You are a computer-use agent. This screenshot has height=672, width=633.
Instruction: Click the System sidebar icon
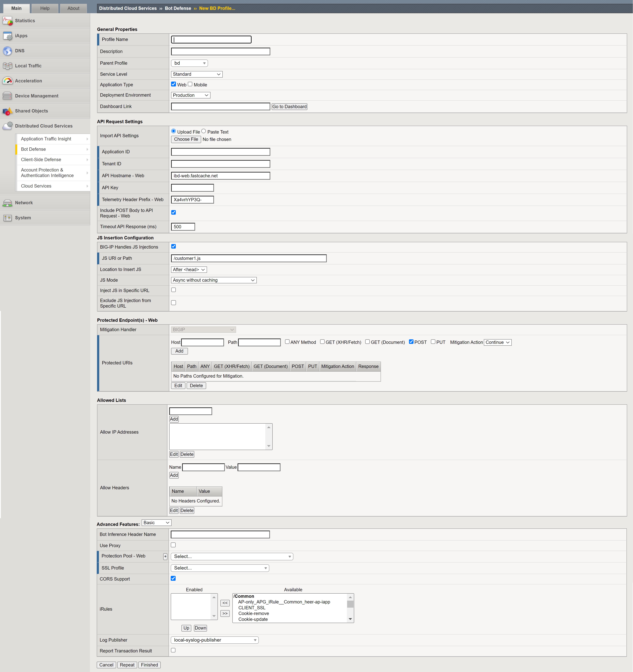click(7, 218)
